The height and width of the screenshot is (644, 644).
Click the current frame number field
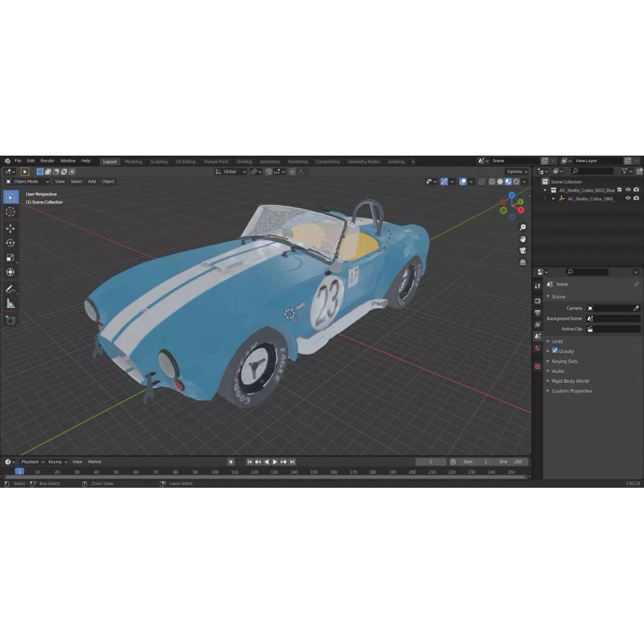pyautogui.click(x=431, y=462)
